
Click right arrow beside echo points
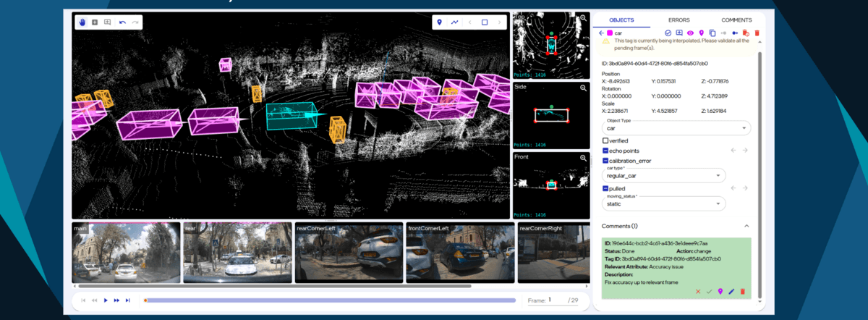click(745, 150)
